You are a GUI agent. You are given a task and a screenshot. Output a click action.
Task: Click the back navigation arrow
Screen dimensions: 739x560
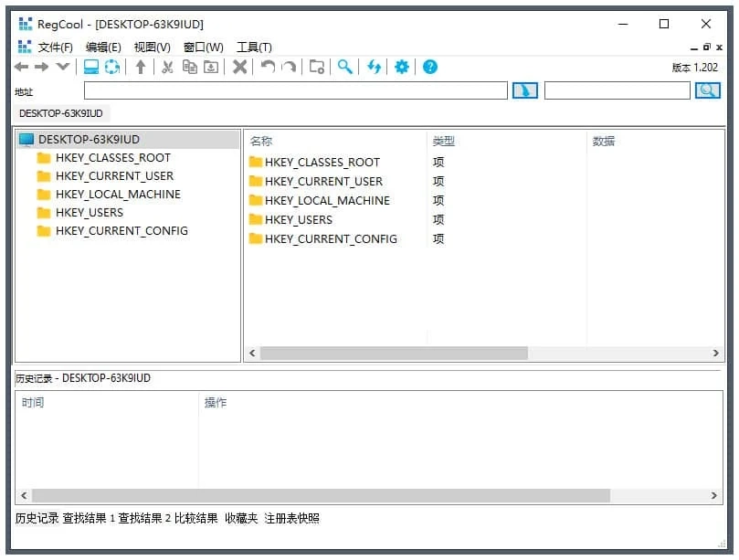point(21,67)
